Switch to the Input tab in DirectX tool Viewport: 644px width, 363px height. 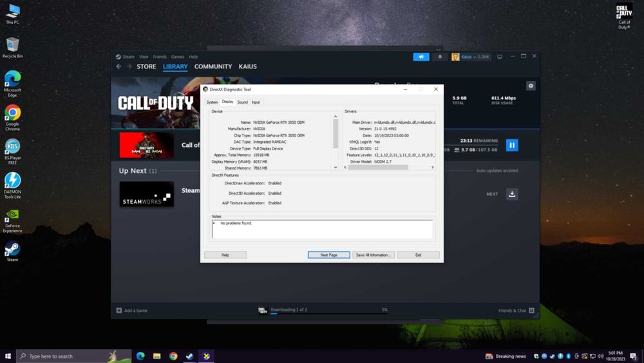click(256, 103)
